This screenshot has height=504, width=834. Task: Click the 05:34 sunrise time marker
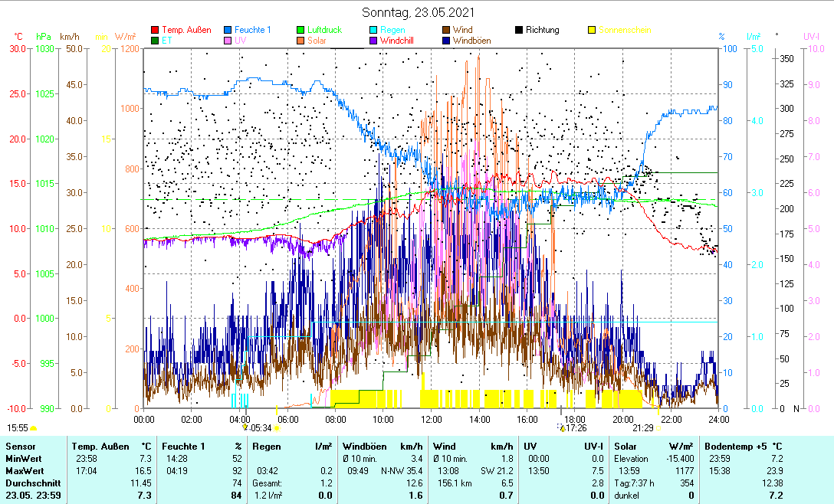261,427
